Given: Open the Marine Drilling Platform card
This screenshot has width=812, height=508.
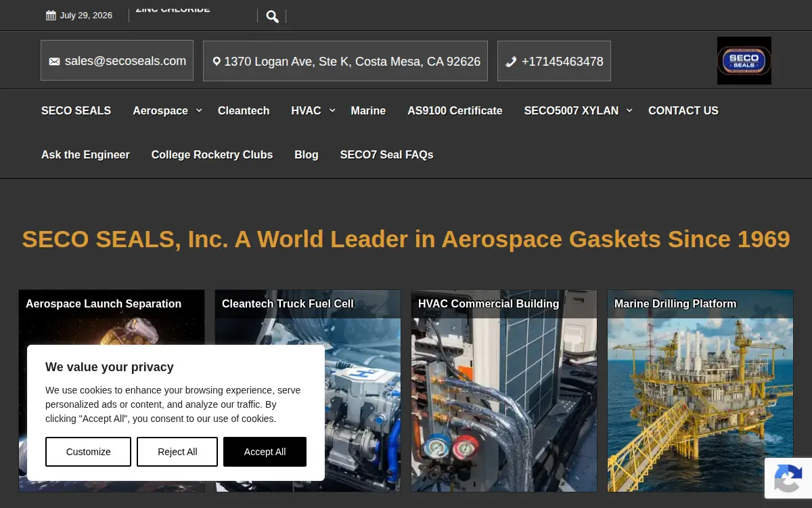Looking at the screenshot, I should 700,391.
